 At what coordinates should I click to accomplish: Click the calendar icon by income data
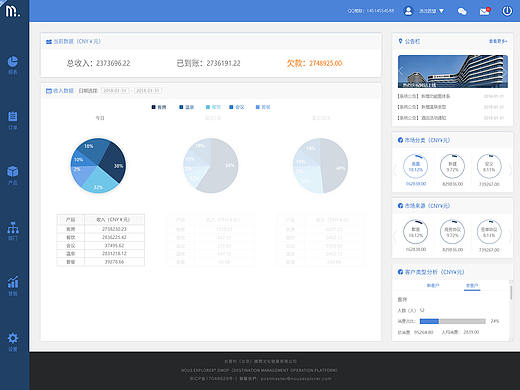(x=49, y=91)
